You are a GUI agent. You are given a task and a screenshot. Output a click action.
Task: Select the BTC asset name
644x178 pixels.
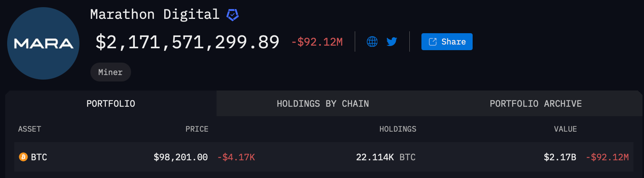pos(39,157)
